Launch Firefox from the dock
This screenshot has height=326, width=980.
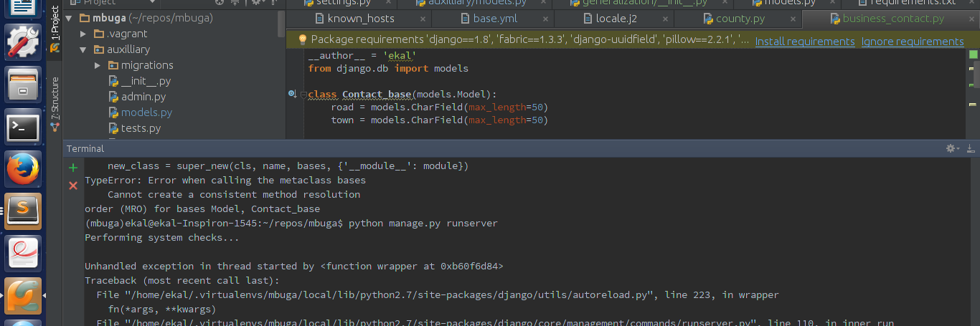[x=24, y=169]
